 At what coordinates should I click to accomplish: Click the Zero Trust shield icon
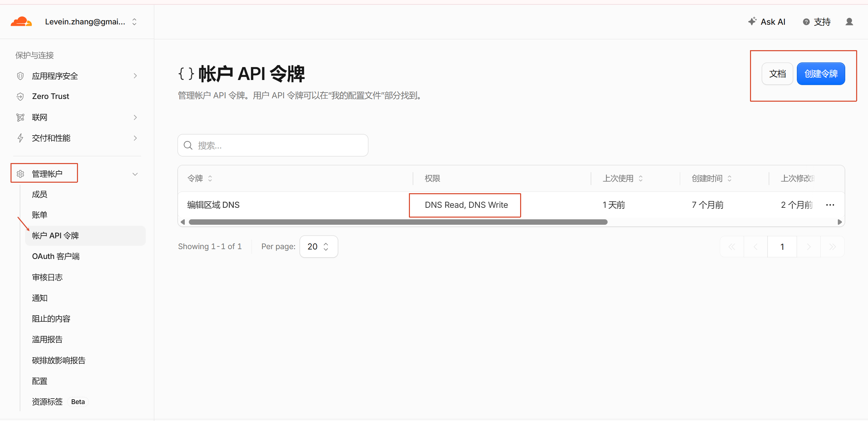pyautogui.click(x=20, y=97)
